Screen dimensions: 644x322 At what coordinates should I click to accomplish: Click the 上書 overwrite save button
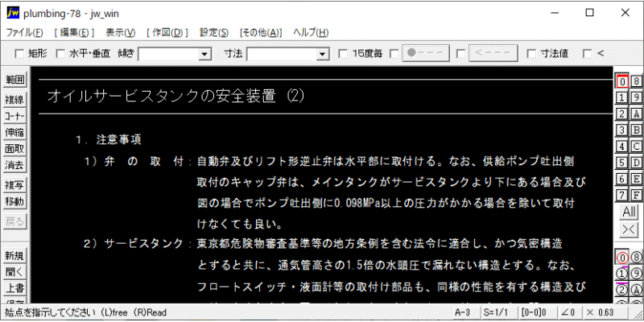pyautogui.click(x=14, y=289)
